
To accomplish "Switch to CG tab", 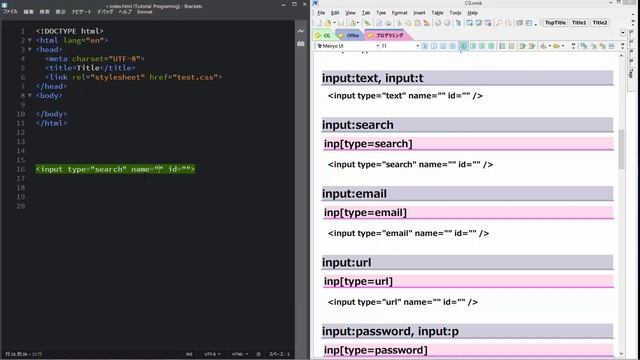I will [x=324, y=36].
